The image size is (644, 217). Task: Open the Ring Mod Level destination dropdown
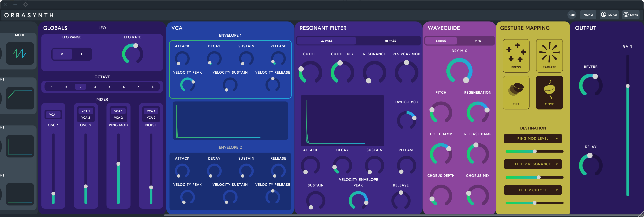(533, 139)
